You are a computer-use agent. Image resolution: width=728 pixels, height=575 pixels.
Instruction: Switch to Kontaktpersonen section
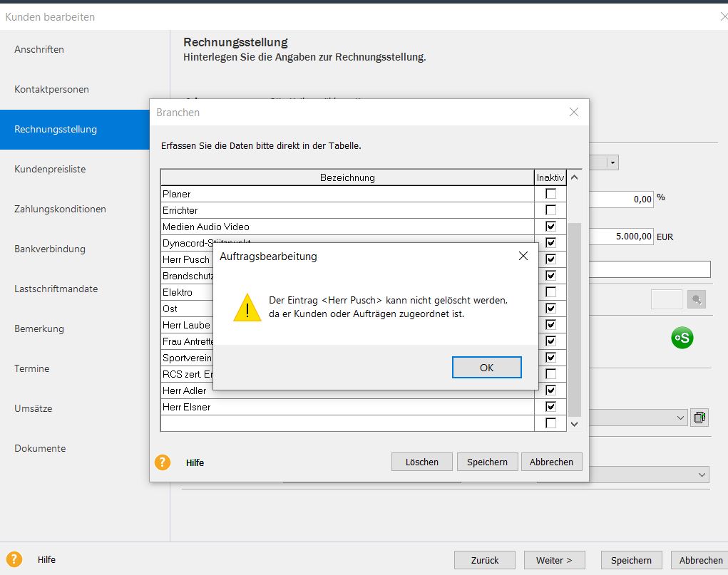[51, 89]
